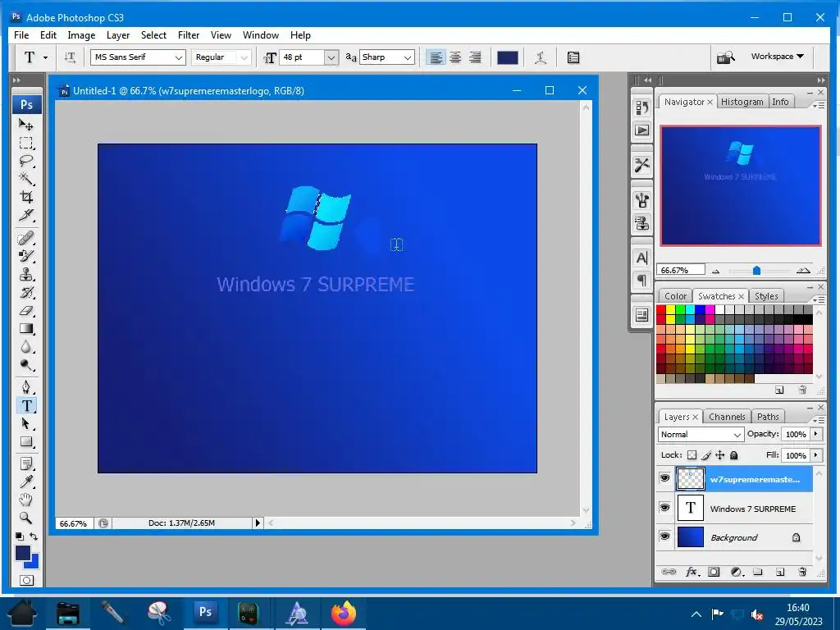This screenshot has width=840, height=630.
Task: Select the Blur tool
Action: click(26, 347)
